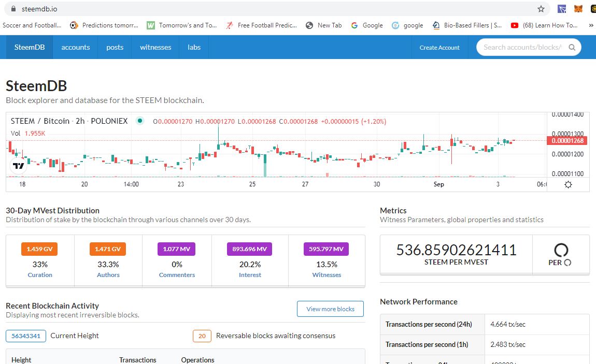Open the accounts nav item
Viewport: 596px width, 364px height.
point(76,48)
